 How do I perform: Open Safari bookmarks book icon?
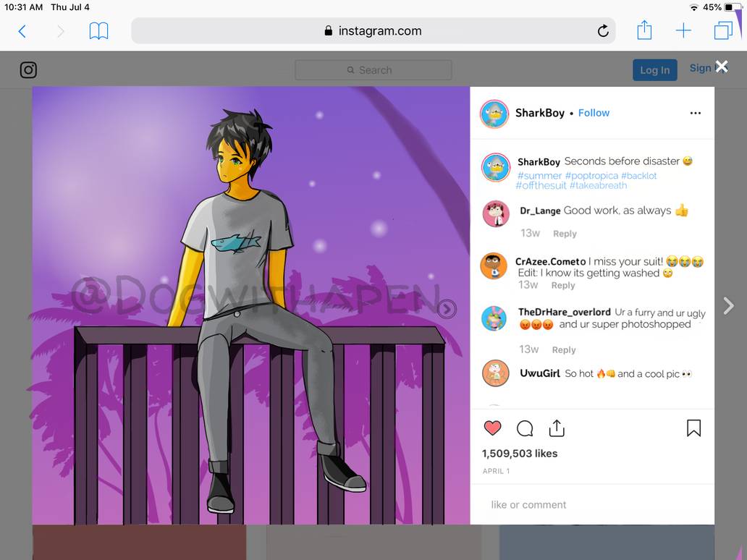tap(98, 31)
